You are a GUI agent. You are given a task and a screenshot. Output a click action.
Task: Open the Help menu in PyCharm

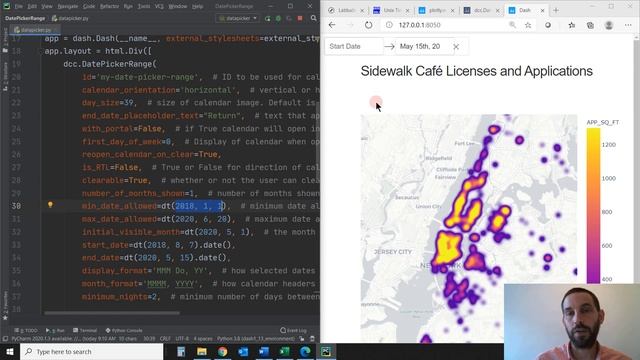coord(198,6)
